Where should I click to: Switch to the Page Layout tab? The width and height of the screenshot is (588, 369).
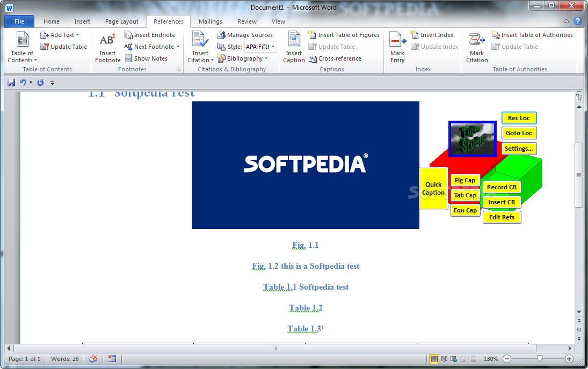(x=122, y=21)
